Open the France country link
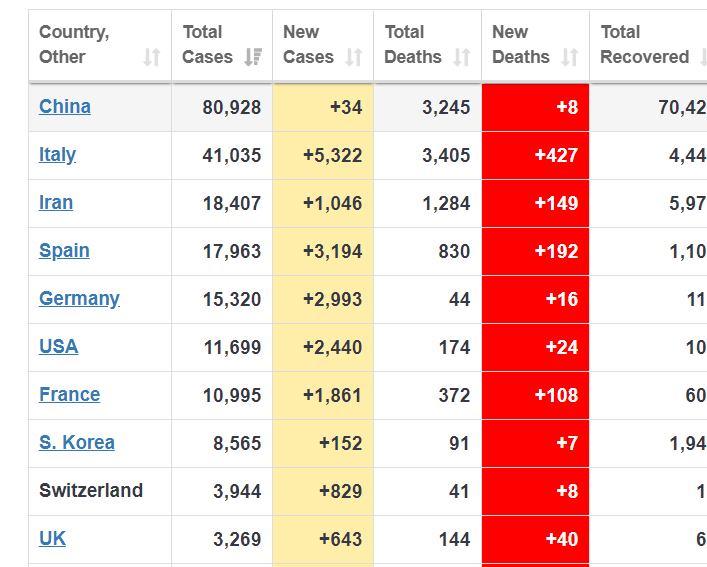 [x=69, y=395]
